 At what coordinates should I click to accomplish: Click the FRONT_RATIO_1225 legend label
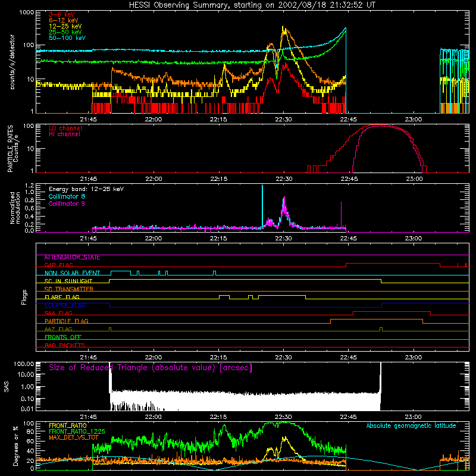(77, 431)
